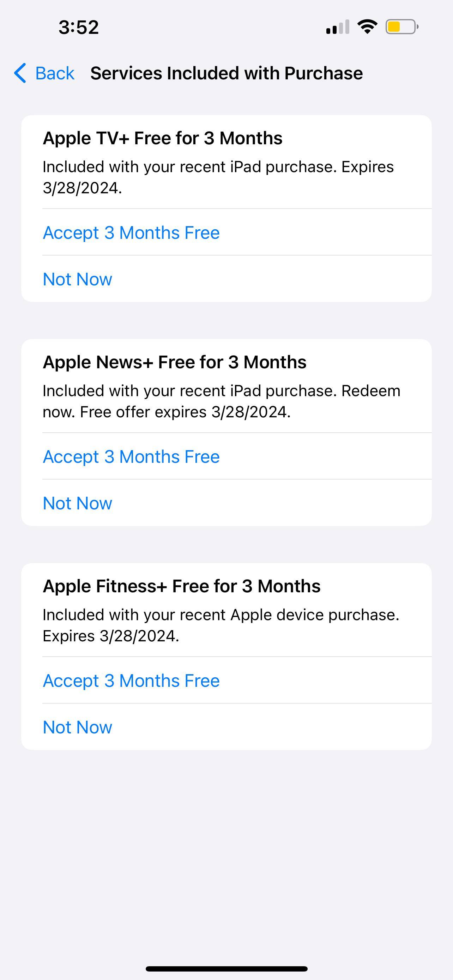Tap the home indicator bar

tap(226, 969)
